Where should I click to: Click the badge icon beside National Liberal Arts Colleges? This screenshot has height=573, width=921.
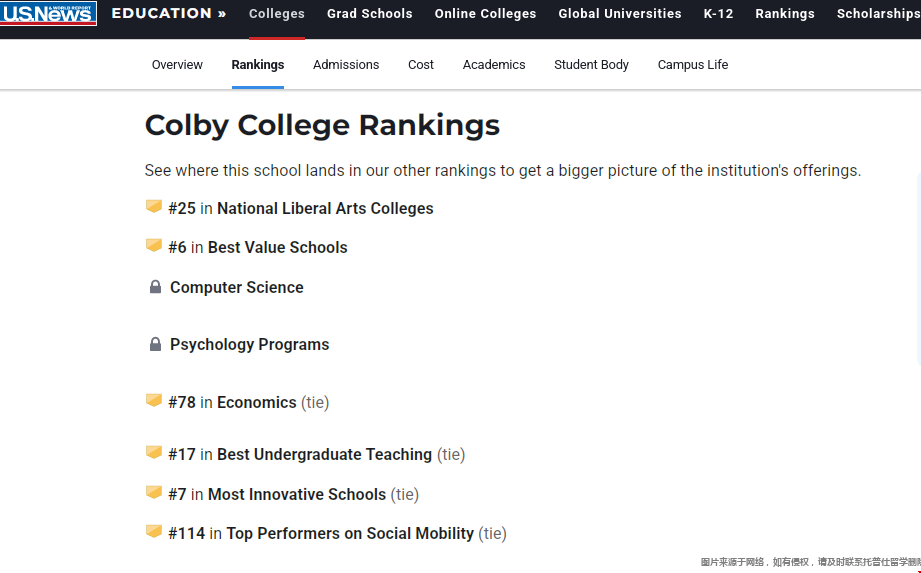(154, 207)
